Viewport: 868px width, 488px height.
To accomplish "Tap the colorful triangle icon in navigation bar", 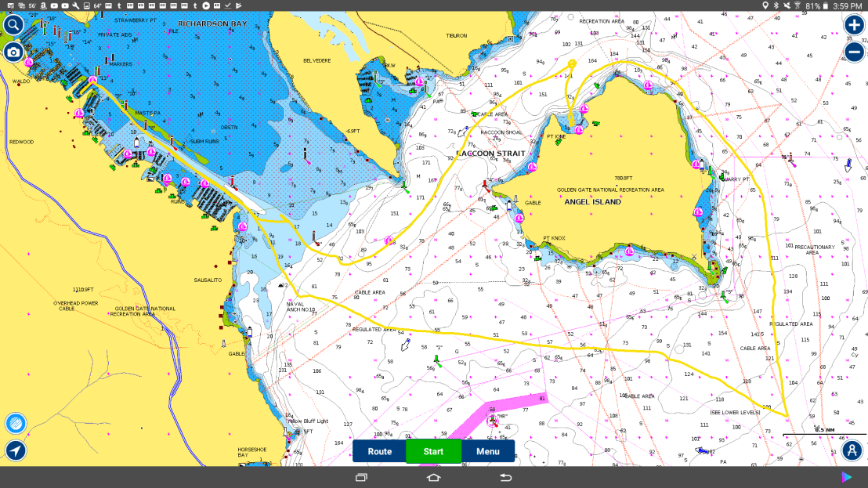I will coord(847,477).
